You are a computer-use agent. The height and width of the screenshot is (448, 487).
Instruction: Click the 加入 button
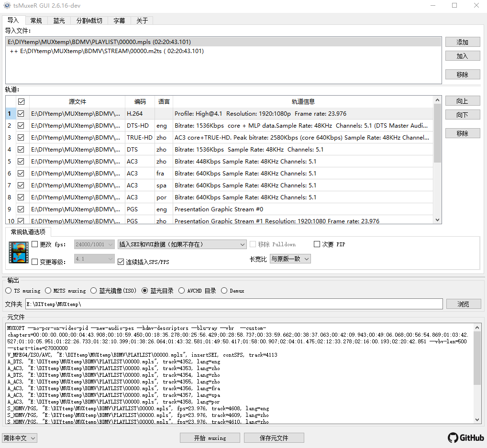tap(463, 56)
